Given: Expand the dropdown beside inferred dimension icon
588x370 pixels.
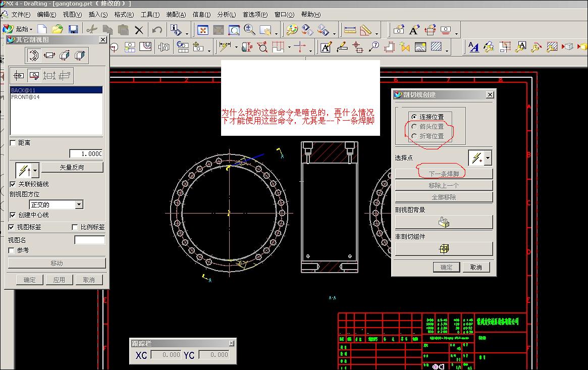Looking at the screenshot, I should [x=236, y=47].
